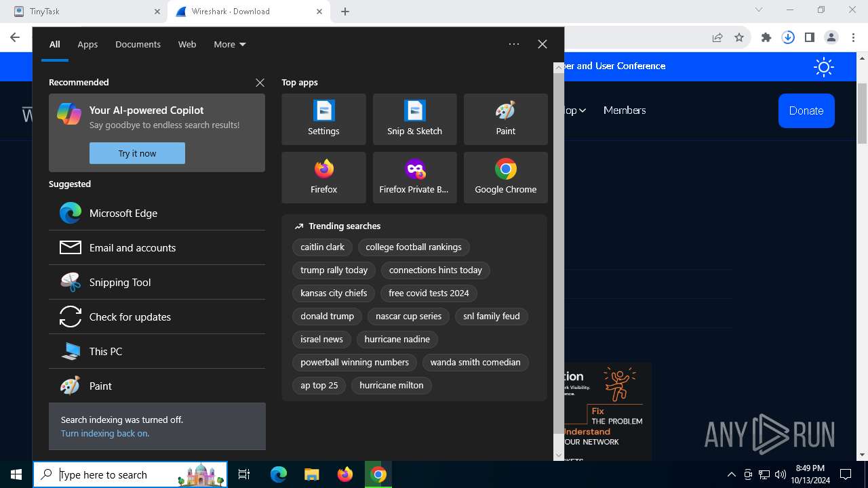Switch to Web search tab
The height and width of the screenshot is (488, 868).
click(x=187, y=44)
